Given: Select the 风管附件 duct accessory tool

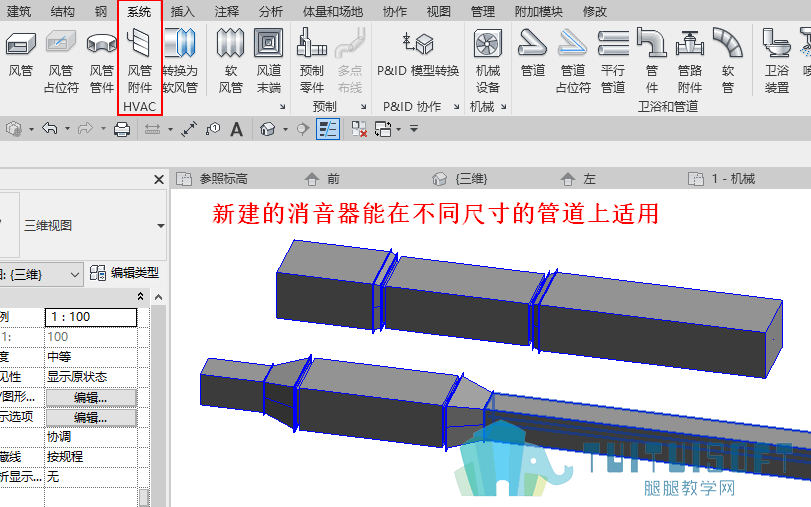Looking at the screenshot, I should 139,61.
